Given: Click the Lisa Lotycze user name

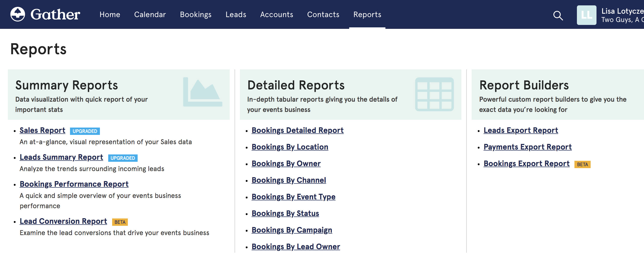Looking at the screenshot, I should (622, 11).
